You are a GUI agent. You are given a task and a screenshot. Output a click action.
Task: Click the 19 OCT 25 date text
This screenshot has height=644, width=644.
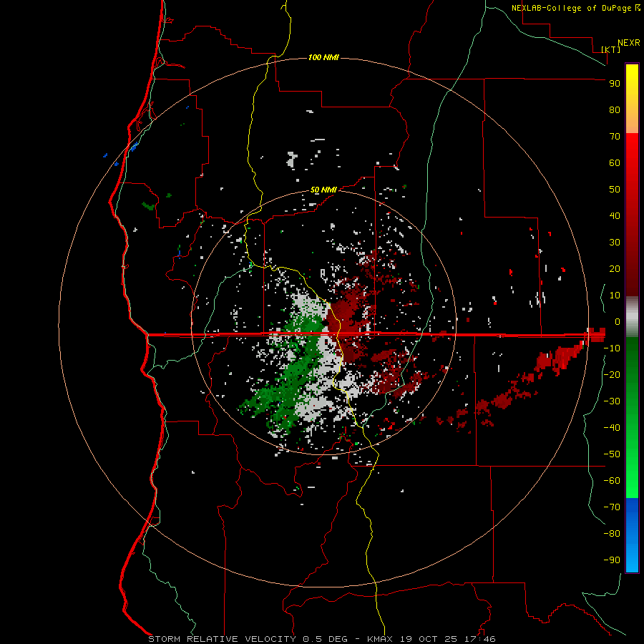point(428,639)
